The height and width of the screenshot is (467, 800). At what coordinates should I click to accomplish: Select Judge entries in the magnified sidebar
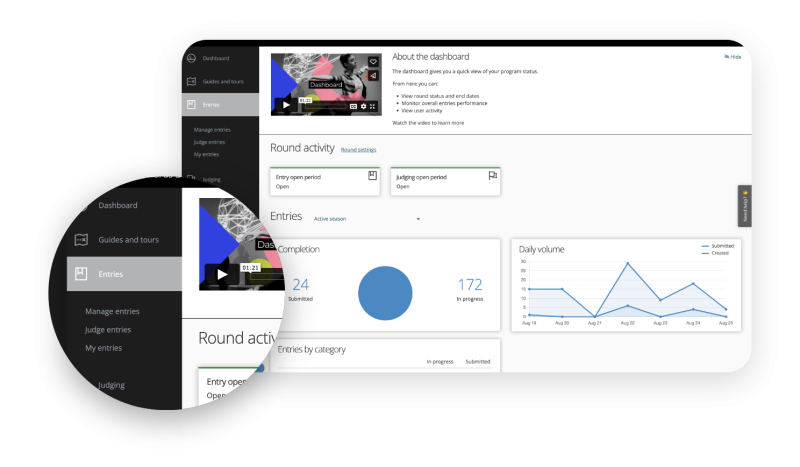108,329
